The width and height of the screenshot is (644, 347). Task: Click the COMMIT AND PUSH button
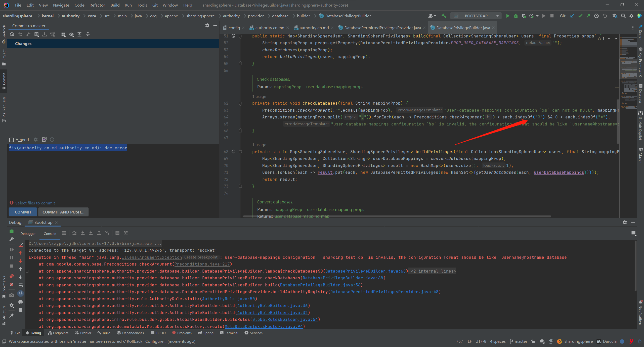point(63,212)
